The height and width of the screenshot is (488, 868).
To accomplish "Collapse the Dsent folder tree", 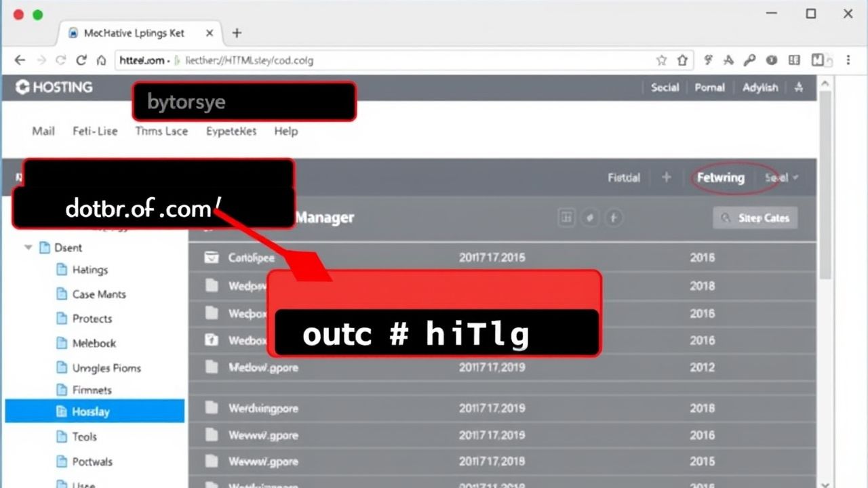I will 27,248.
